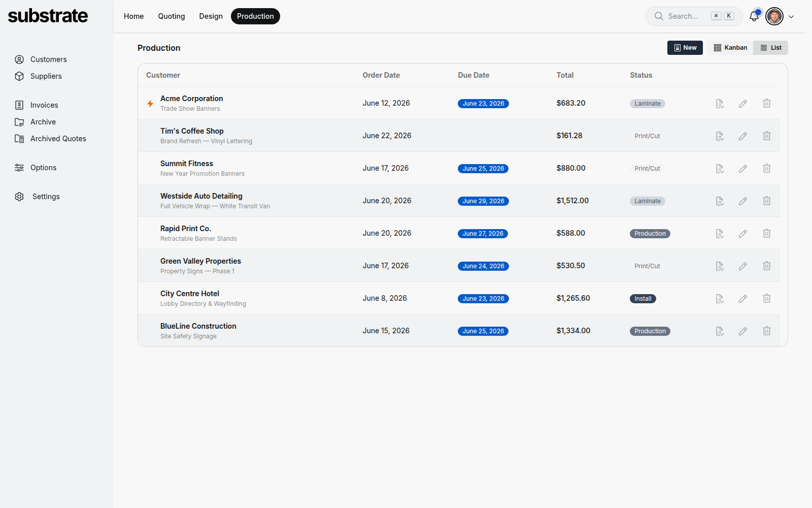812x508 pixels.
Task: Edit the Westside Auto Detailing order
Action: point(743,201)
